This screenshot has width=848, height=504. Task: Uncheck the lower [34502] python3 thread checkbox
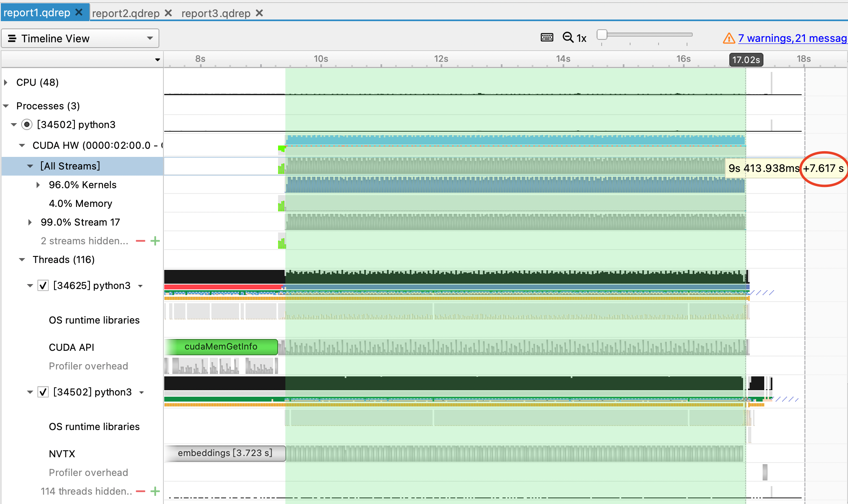[43, 392]
